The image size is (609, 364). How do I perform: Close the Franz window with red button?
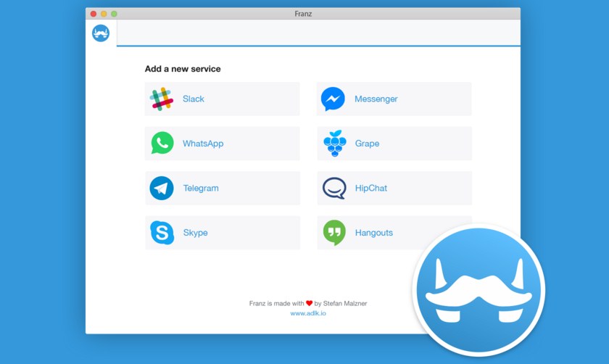94,14
